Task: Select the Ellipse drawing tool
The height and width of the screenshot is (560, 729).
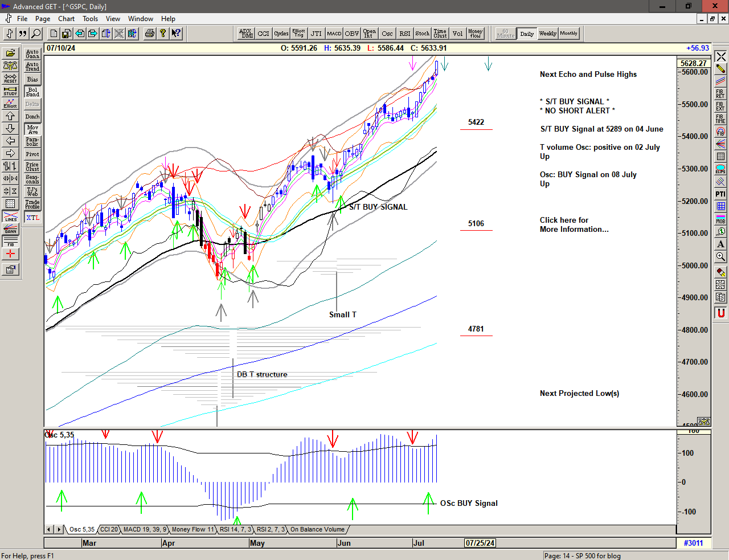Action: 720,169
